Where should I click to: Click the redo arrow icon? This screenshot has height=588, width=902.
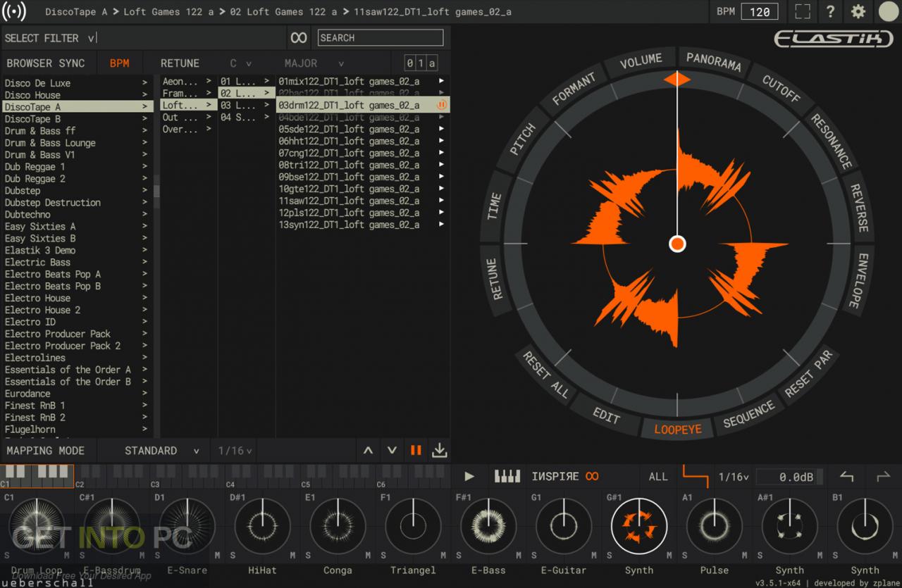pyautogui.click(x=883, y=477)
